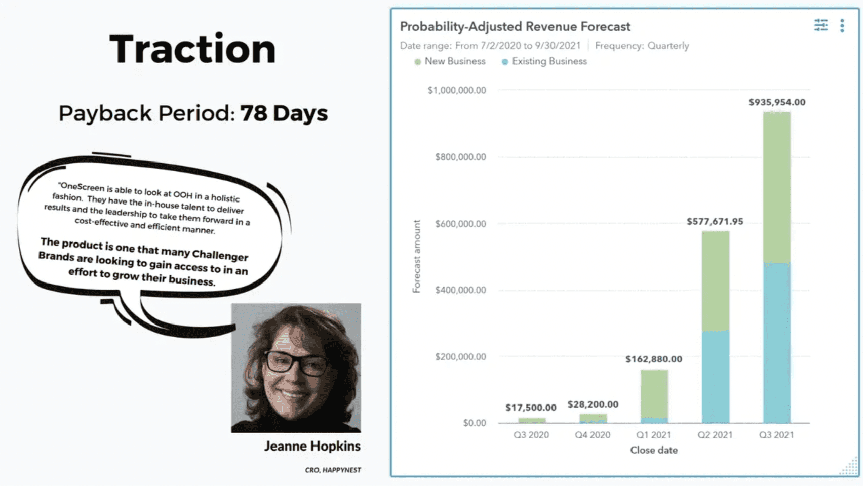This screenshot has height=486, width=868.
Task: Select the Close date axis title
Action: click(x=653, y=450)
